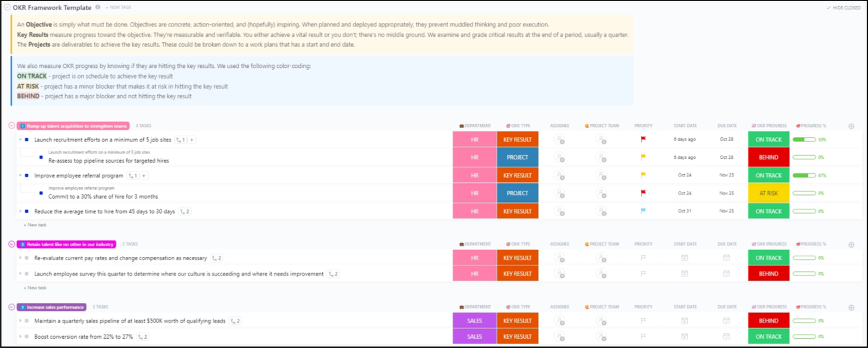Click status square of Improve employee referral program
This screenshot has height=348, width=868.
click(x=27, y=175)
